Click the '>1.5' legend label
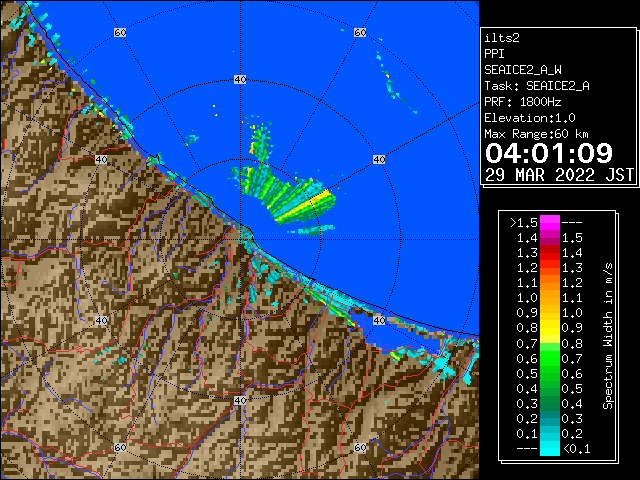 coord(524,223)
